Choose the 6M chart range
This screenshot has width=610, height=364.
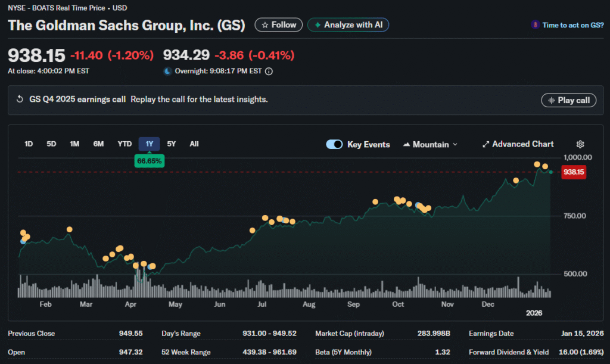tap(98, 144)
